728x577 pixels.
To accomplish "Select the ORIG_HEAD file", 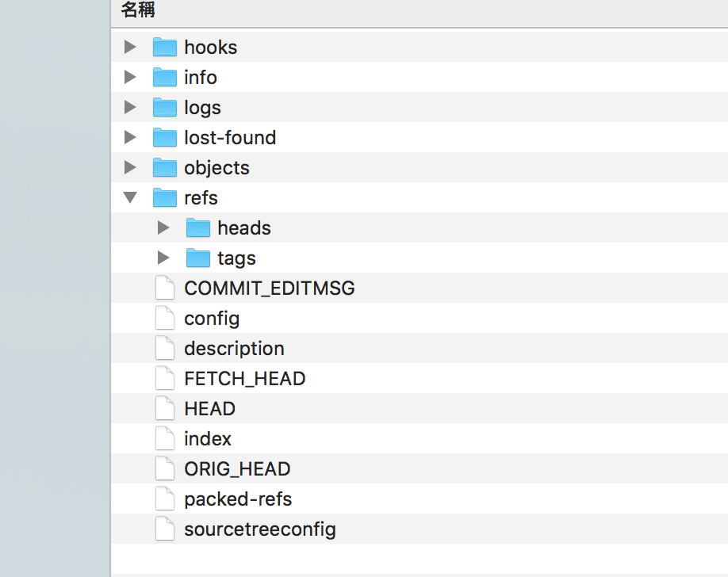I will pos(236,468).
